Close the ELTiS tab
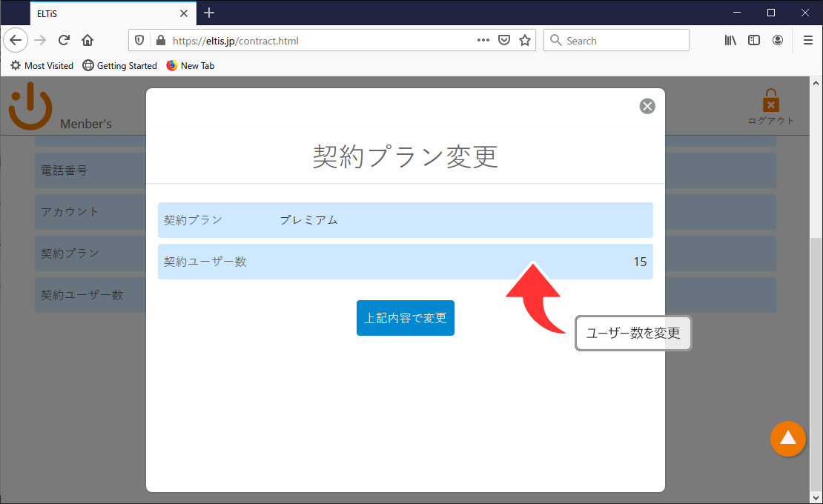The height and width of the screenshot is (504, 823). click(x=184, y=13)
